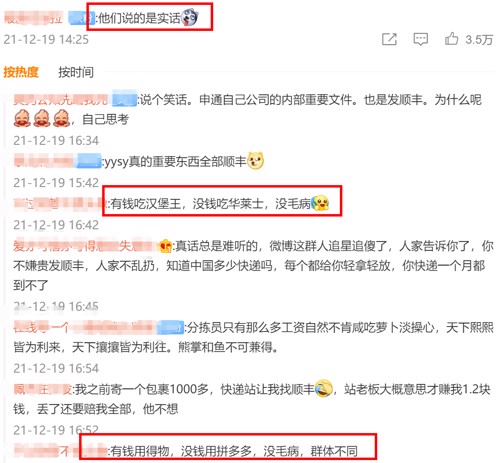
Task: Click the blue badge beside top commenter name
Action: [80, 18]
